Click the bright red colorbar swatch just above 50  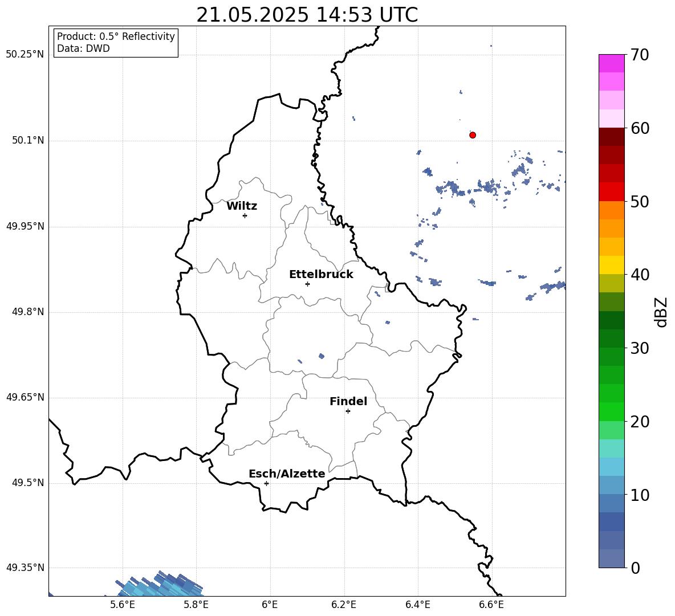click(x=611, y=192)
